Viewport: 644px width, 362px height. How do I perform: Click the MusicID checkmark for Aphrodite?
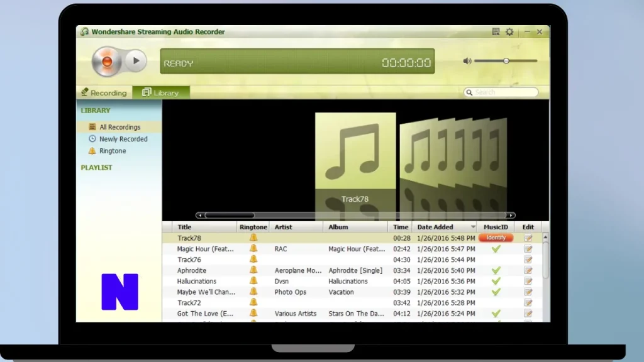tap(496, 270)
